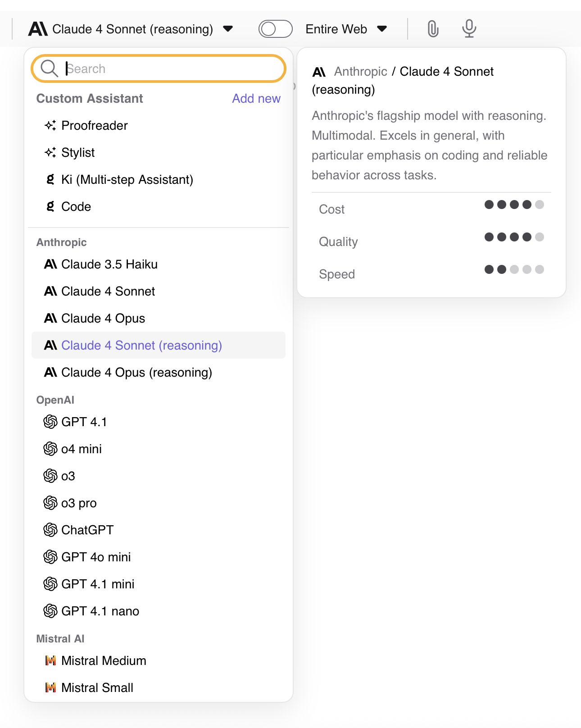Choose GPT 4.1 mini from list
This screenshot has width=581, height=728.
click(x=98, y=584)
